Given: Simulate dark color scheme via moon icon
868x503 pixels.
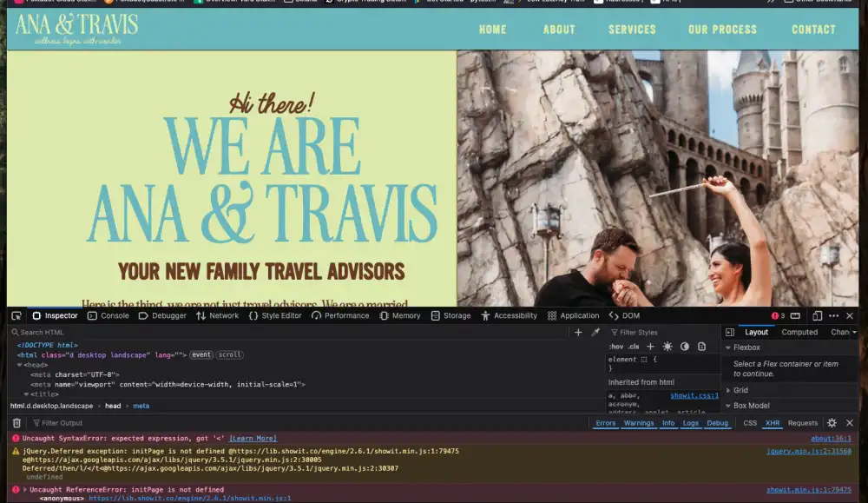Looking at the screenshot, I should [685, 345].
